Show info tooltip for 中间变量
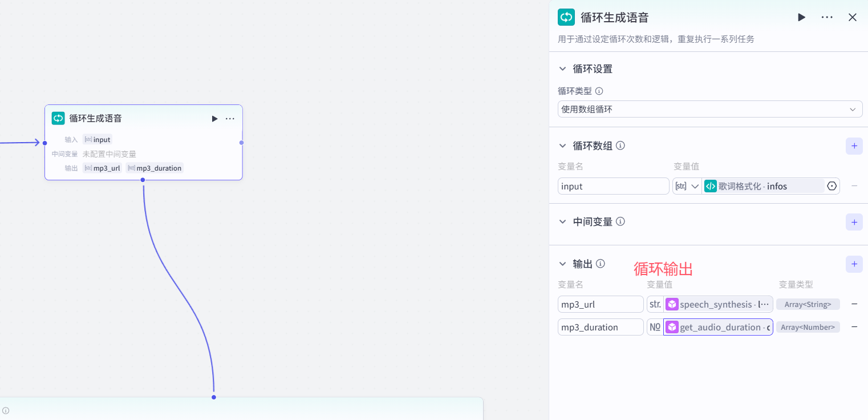 point(620,221)
